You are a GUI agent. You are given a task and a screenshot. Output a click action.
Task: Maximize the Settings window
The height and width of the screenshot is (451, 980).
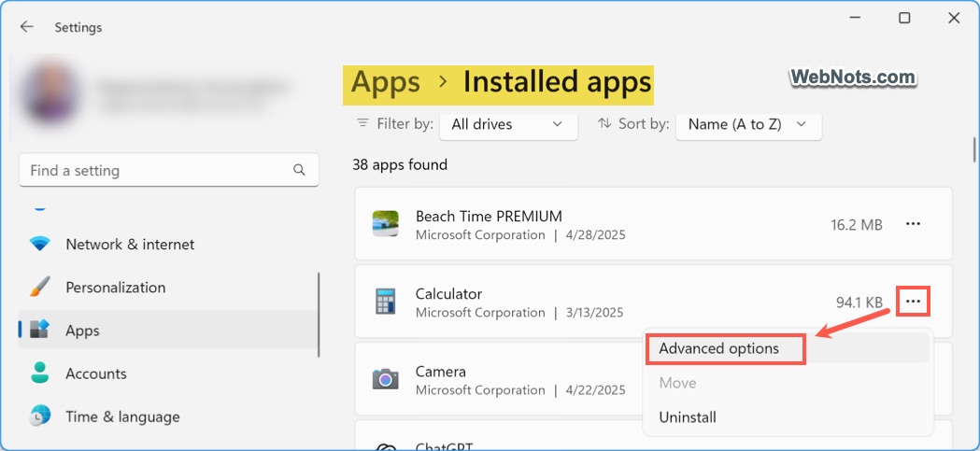[904, 18]
